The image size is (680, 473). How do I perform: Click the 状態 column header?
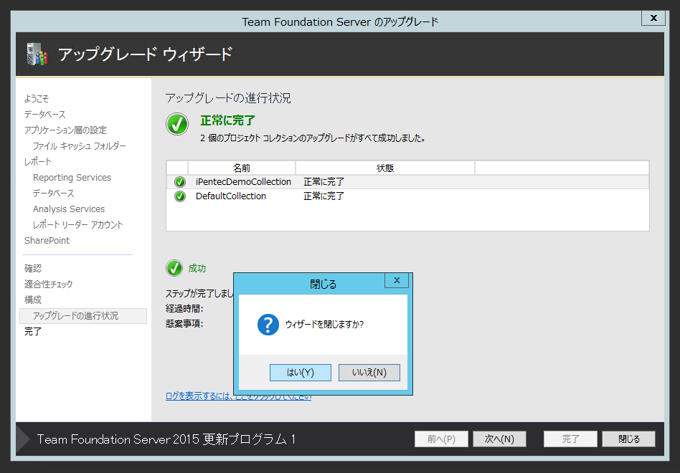pyautogui.click(x=385, y=168)
